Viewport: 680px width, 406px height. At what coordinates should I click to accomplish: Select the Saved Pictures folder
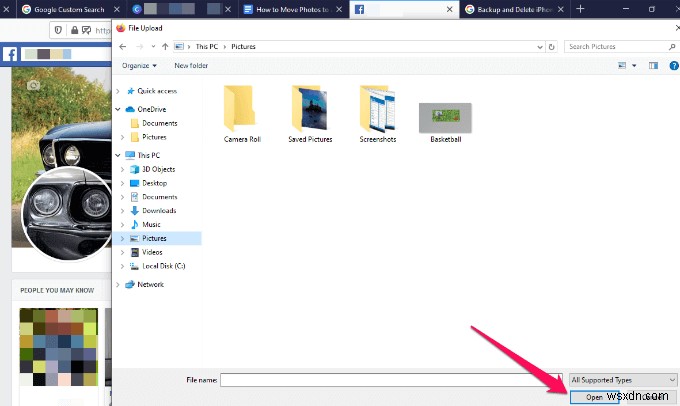click(310, 114)
